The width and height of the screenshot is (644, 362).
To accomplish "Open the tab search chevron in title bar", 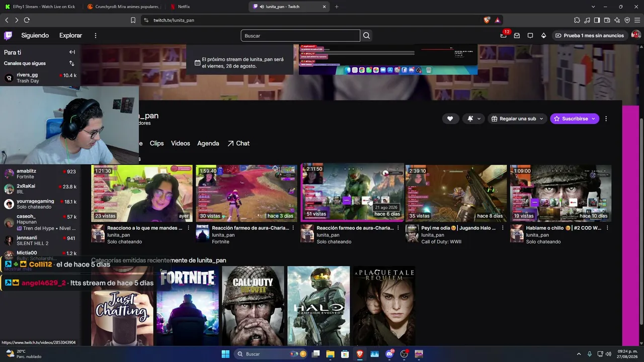I will pos(593,7).
